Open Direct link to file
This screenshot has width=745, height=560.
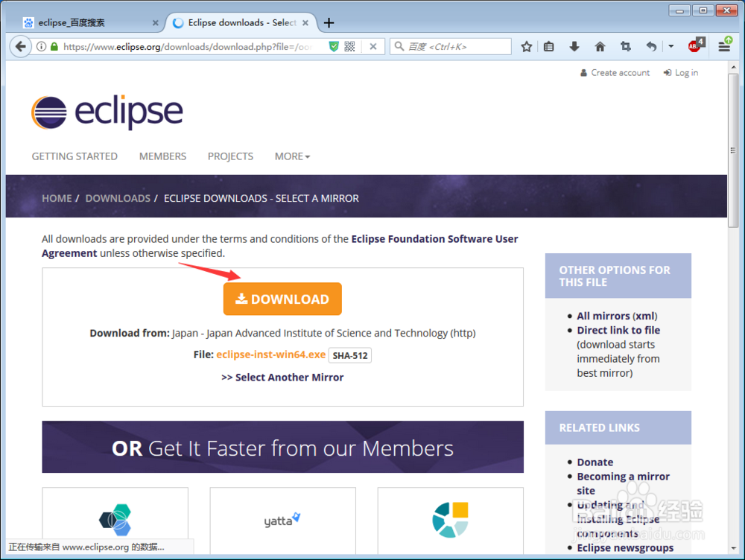(x=618, y=330)
